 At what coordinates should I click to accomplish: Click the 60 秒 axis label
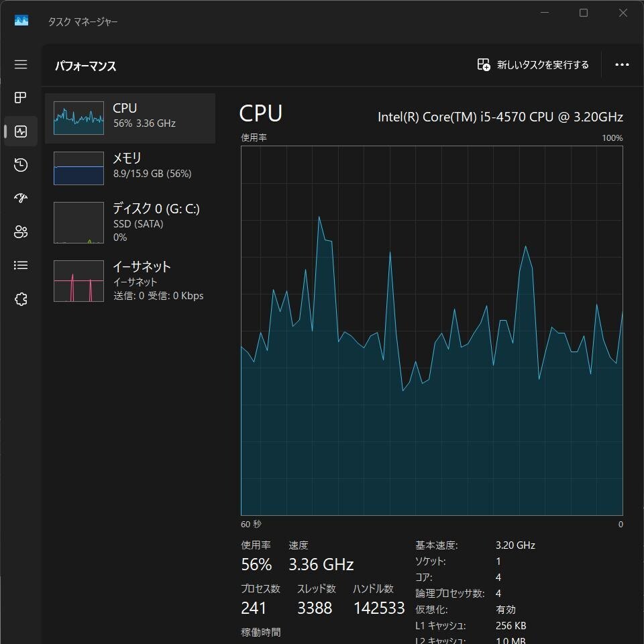point(251,524)
